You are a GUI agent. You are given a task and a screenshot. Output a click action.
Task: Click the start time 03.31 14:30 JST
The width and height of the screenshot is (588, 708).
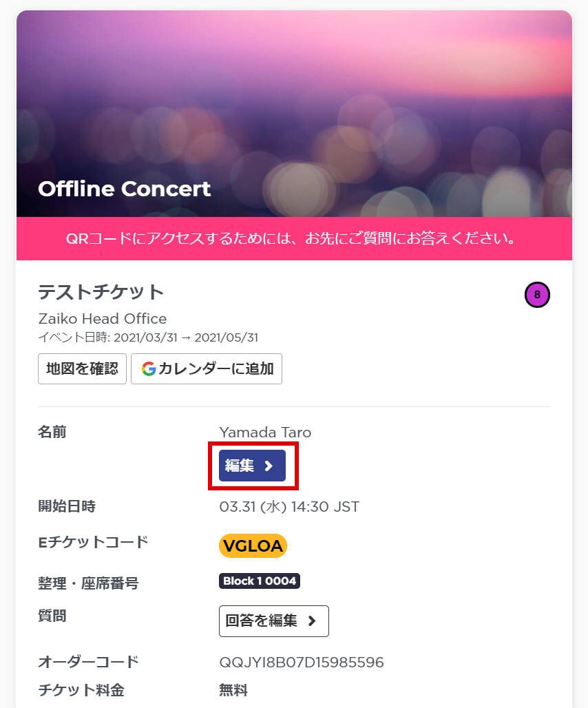tap(289, 507)
